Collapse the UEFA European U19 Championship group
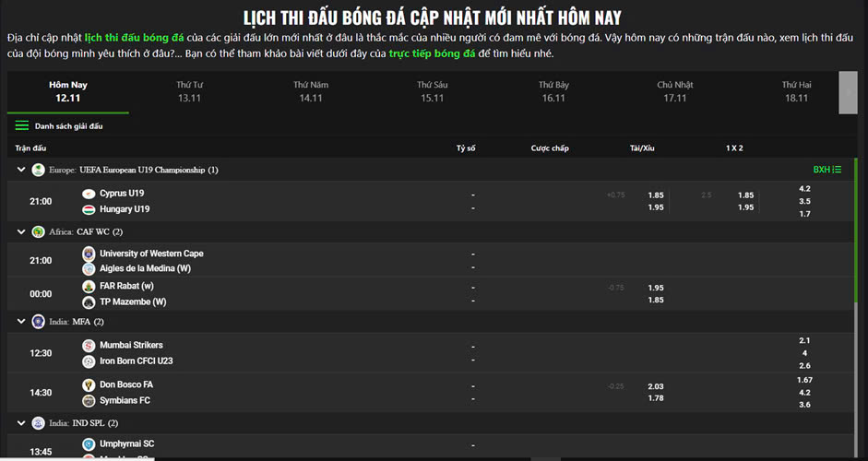868x461 pixels. point(20,170)
